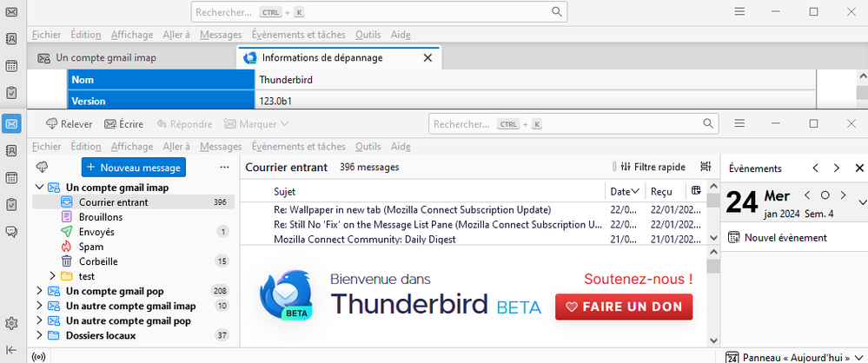868x363 pixels.
Task: Click the message list scrollbar down arrow
Action: click(713, 238)
